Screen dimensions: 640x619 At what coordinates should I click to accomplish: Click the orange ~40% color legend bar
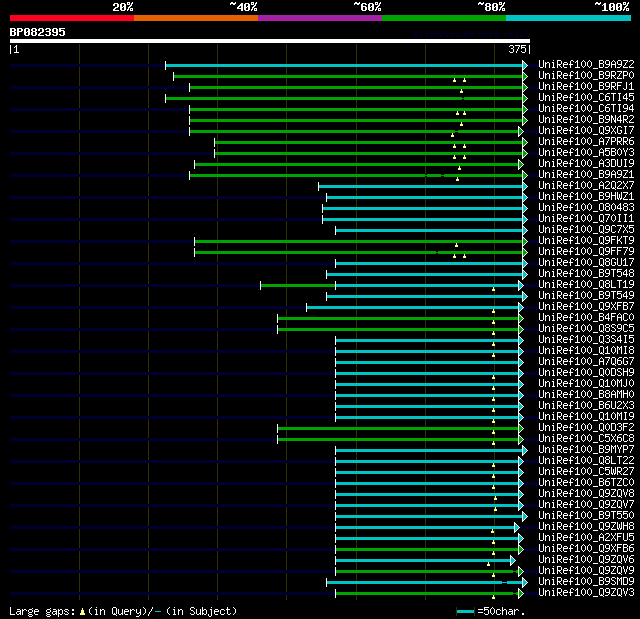(196, 18)
